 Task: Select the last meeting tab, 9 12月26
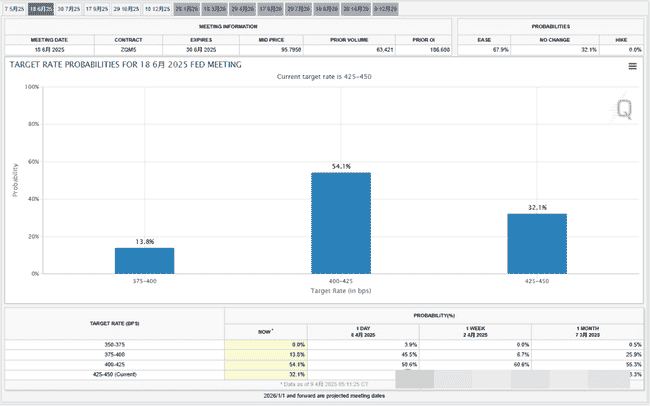(x=386, y=8)
